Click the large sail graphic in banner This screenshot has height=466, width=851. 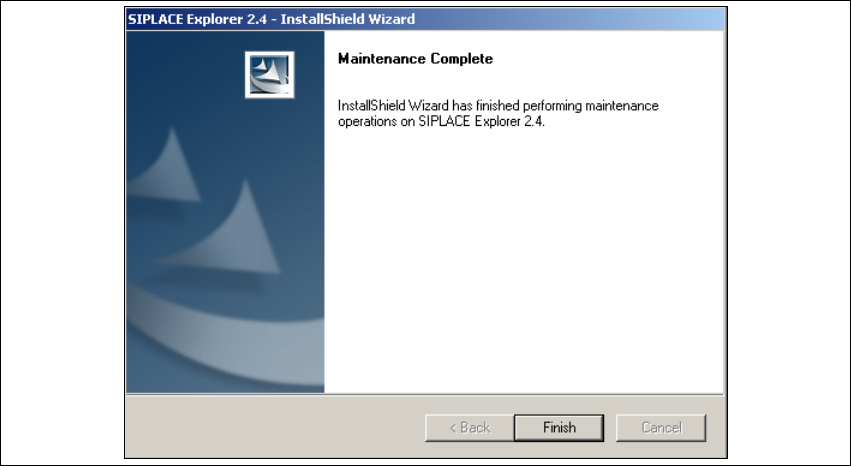tap(231, 231)
